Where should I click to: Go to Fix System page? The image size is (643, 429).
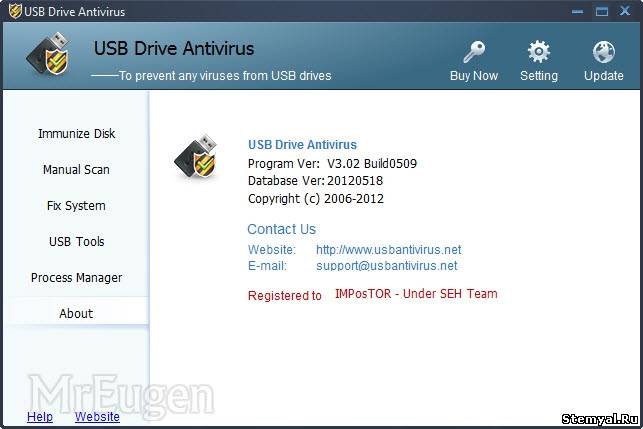[76, 205]
